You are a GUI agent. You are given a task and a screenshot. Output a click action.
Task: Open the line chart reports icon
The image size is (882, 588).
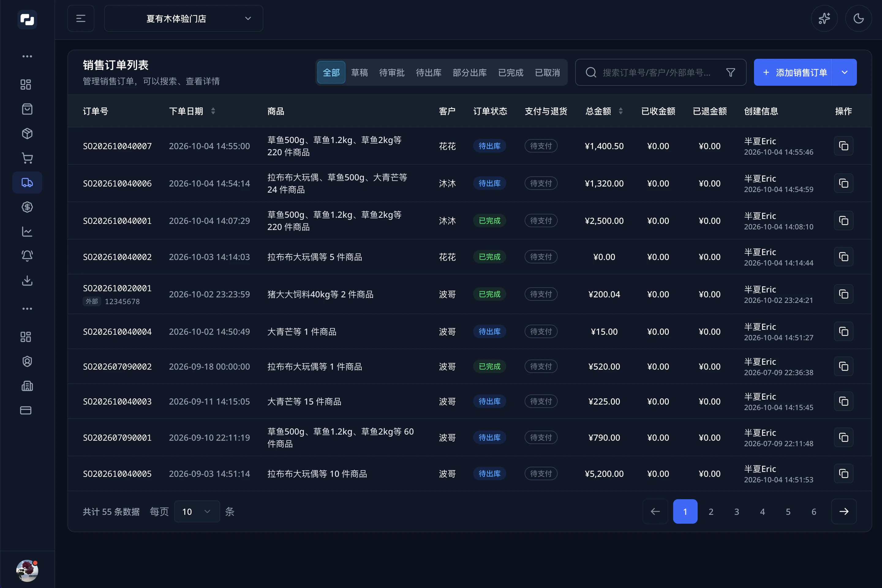(x=27, y=232)
